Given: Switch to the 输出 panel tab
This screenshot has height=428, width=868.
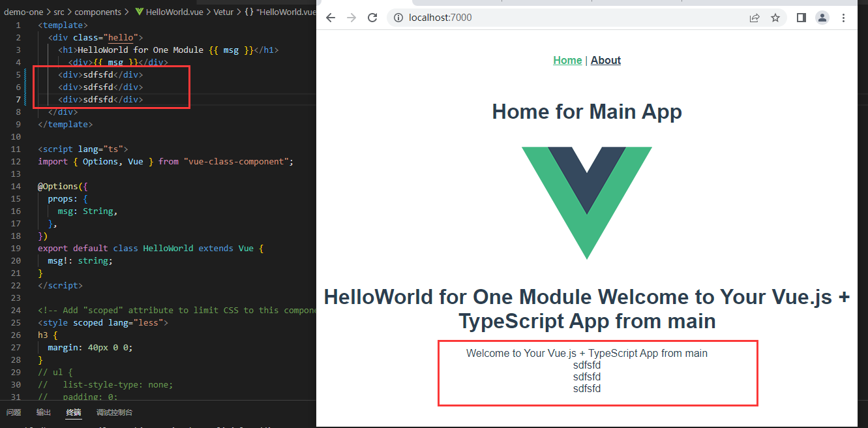Looking at the screenshot, I should coord(44,412).
